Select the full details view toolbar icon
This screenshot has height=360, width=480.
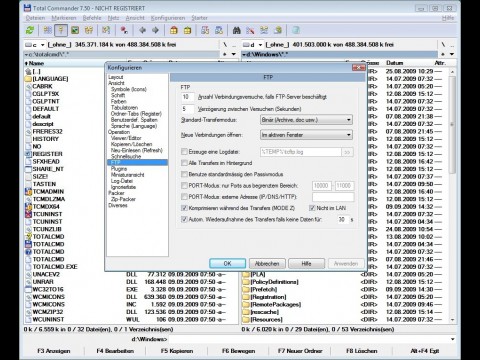(x=61, y=30)
